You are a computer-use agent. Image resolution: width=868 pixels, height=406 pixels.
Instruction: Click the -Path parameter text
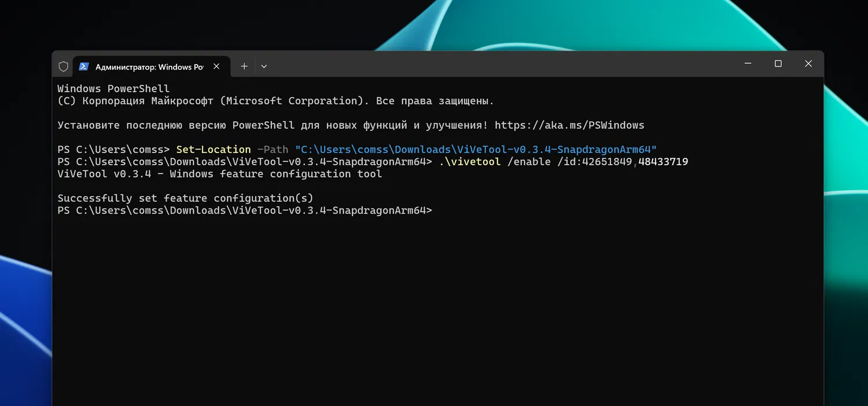pos(273,149)
